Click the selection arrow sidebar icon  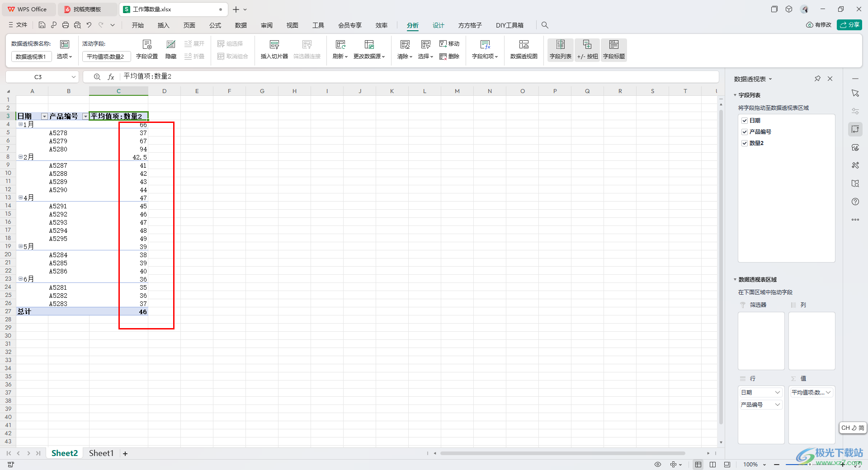click(855, 93)
